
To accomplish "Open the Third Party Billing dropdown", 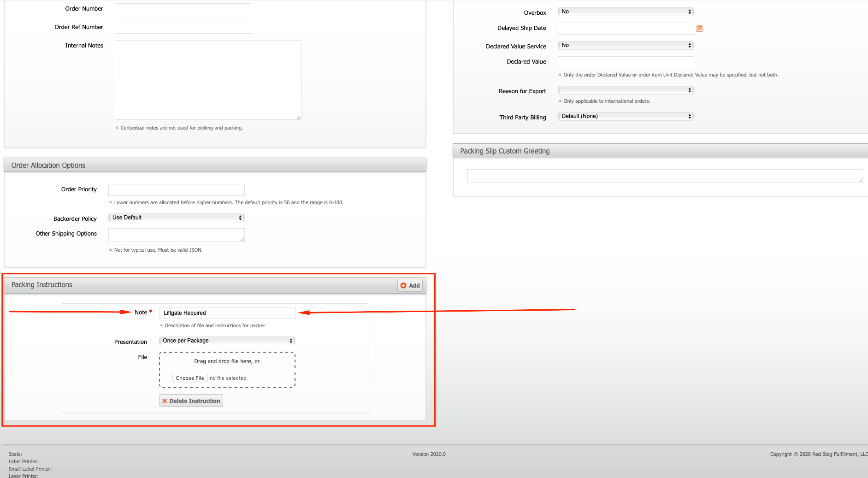I will tap(626, 116).
